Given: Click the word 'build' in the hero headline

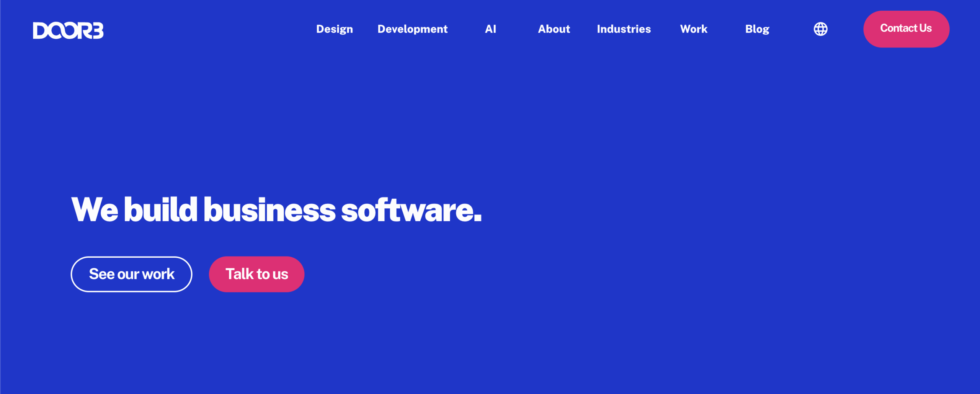Looking at the screenshot, I should coord(160,210).
